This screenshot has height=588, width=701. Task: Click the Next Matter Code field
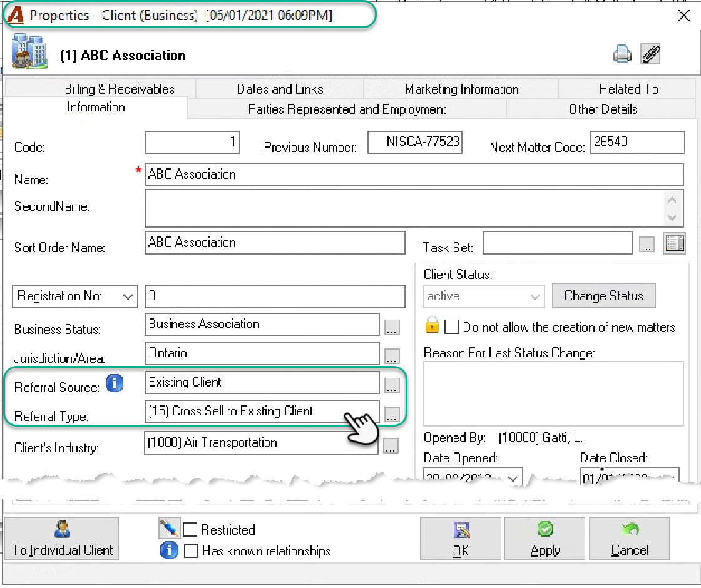[637, 142]
